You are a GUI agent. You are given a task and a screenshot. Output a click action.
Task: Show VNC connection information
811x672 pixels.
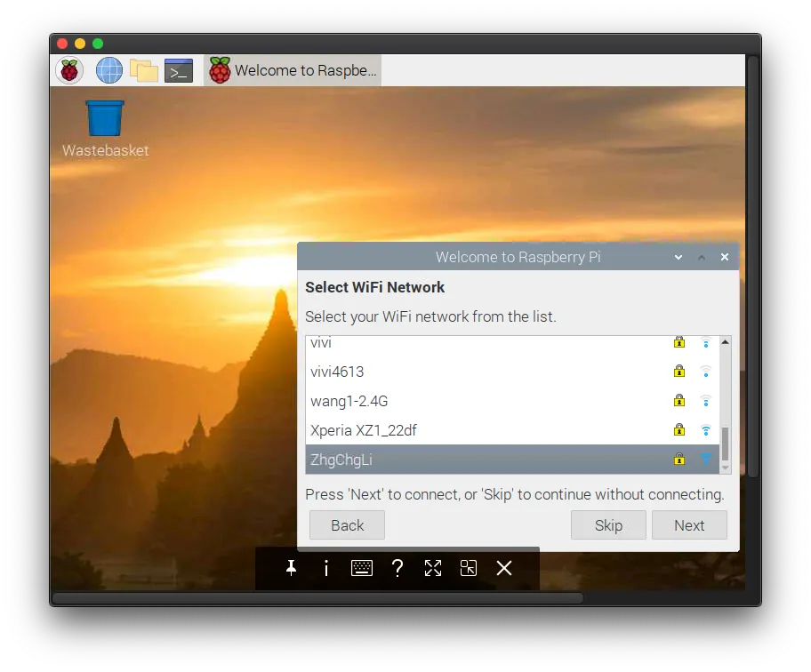326,568
